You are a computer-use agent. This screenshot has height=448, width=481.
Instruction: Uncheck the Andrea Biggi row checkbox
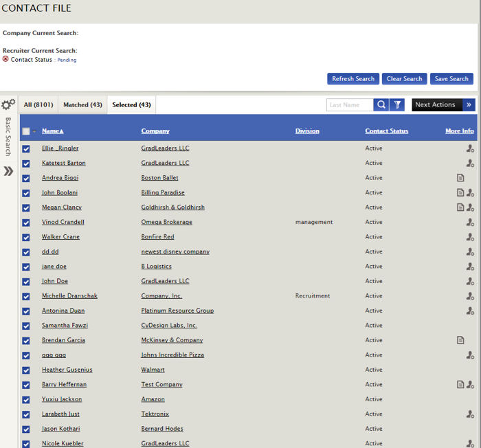point(26,178)
